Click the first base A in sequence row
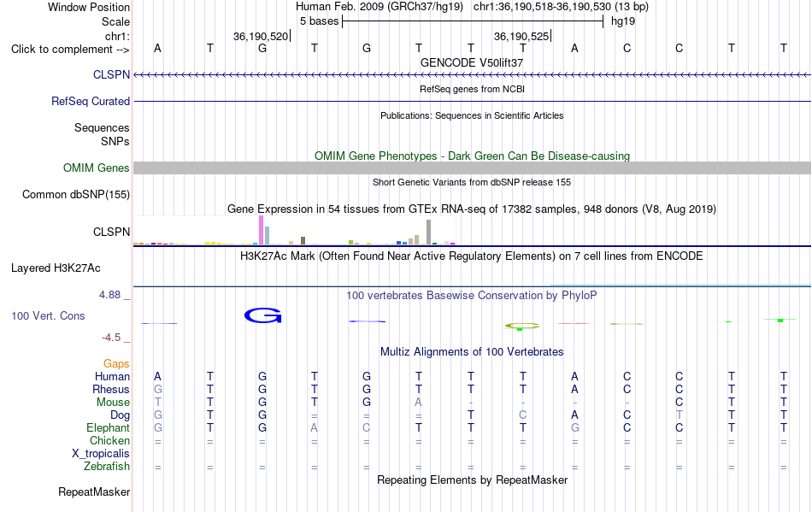Image resolution: width=812 pixels, height=512 pixels. [x=158, y=49]
